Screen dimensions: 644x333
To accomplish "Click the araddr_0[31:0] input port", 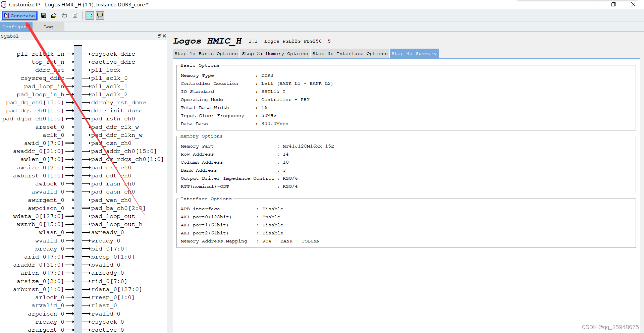I will [38, 265].
